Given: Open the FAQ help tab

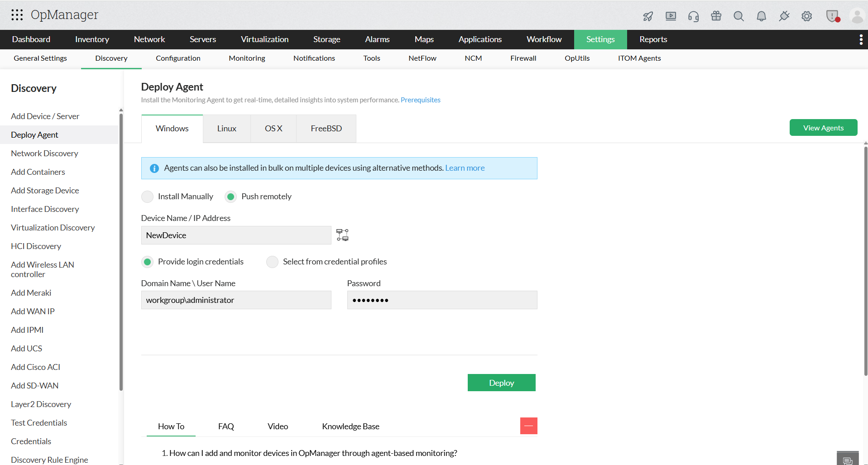Looking at the screenshot, I should click(x=226, y=427).
